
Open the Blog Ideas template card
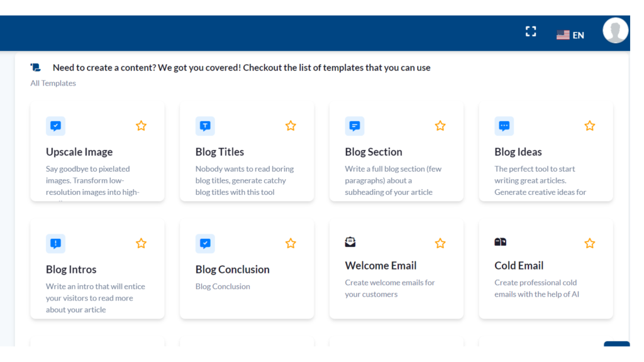point(546,151)
